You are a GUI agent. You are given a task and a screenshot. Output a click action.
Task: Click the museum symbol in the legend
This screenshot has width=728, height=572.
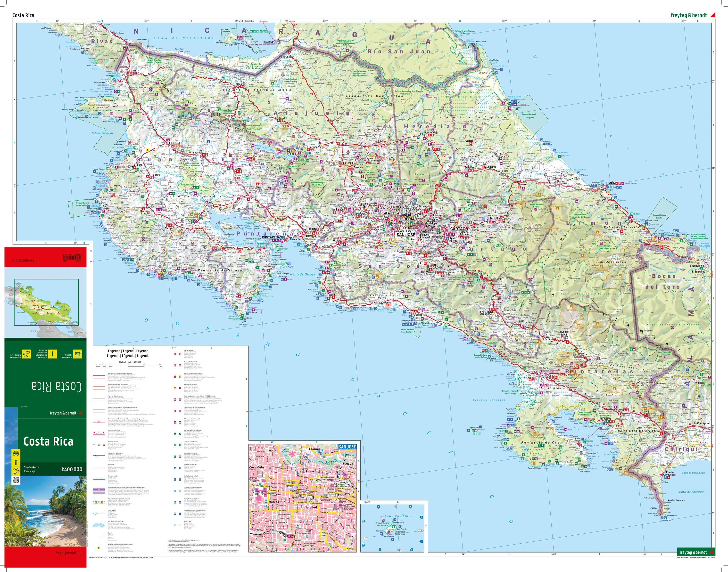click(175, 422)
